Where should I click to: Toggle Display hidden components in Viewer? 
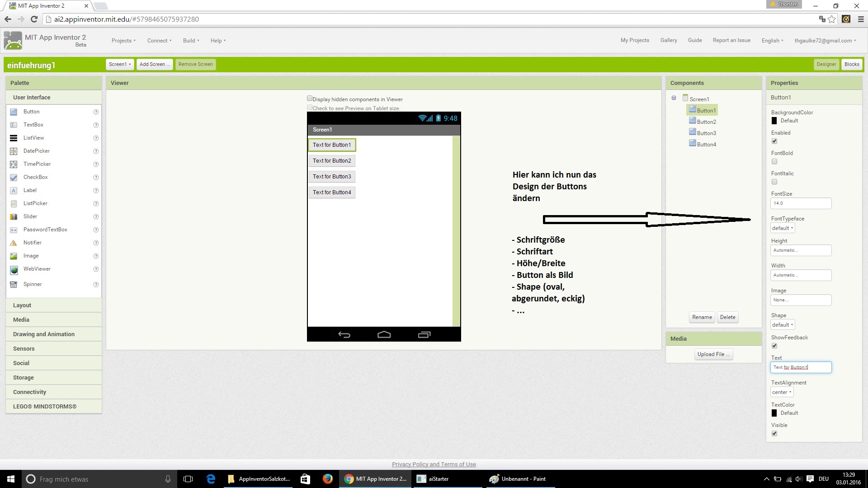310,98
